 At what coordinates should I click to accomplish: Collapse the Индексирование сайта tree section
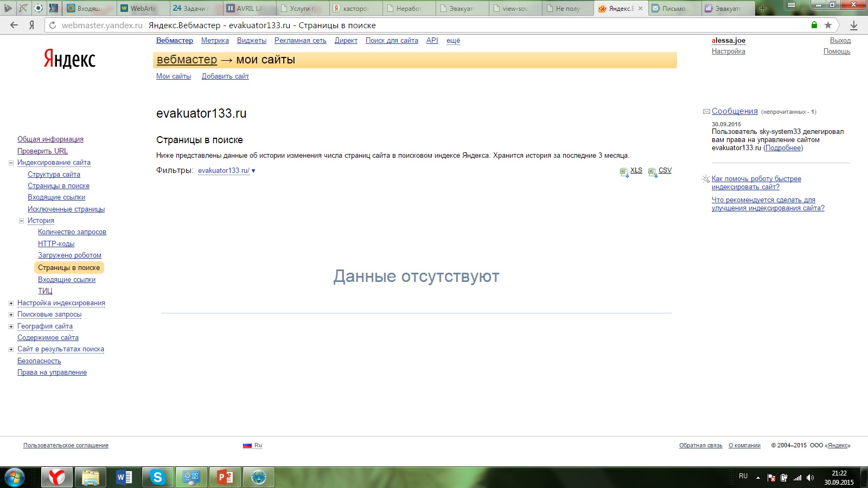11,163
